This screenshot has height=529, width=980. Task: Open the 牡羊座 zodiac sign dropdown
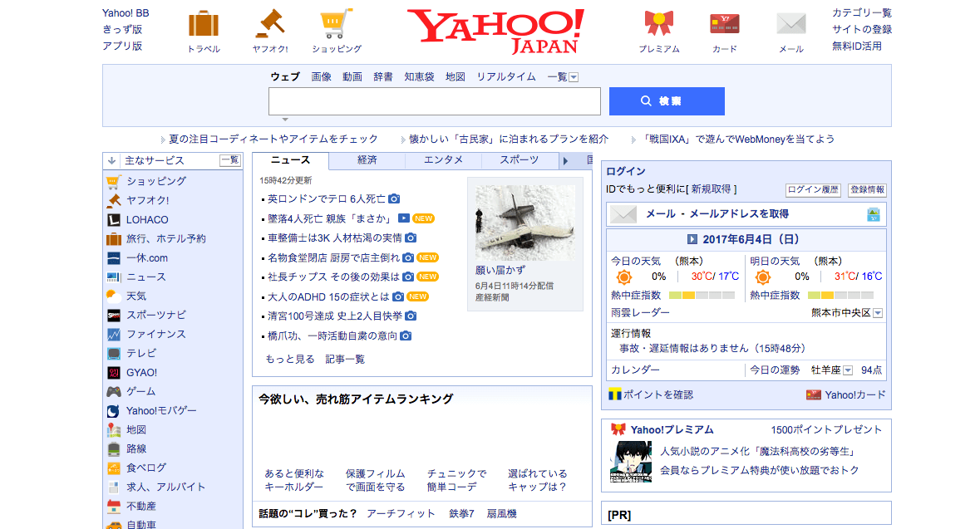coord(848,370)
